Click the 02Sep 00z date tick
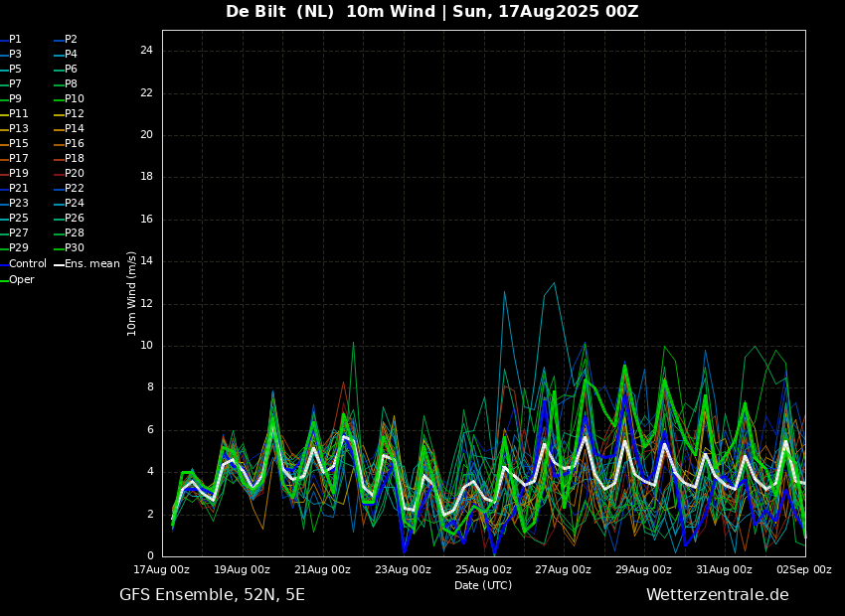 [804, 570]
